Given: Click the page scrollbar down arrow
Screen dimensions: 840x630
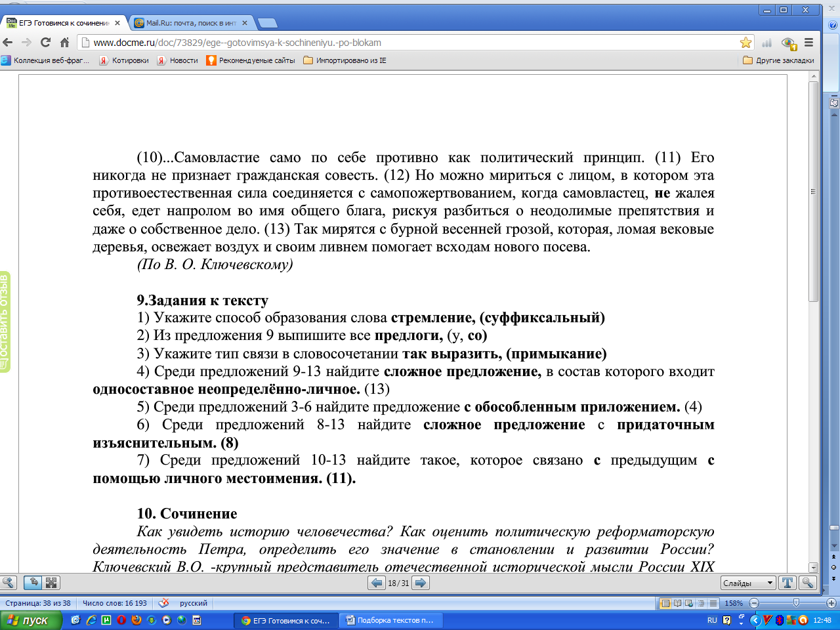Looking at the screenshot, I should click(814, 568).
